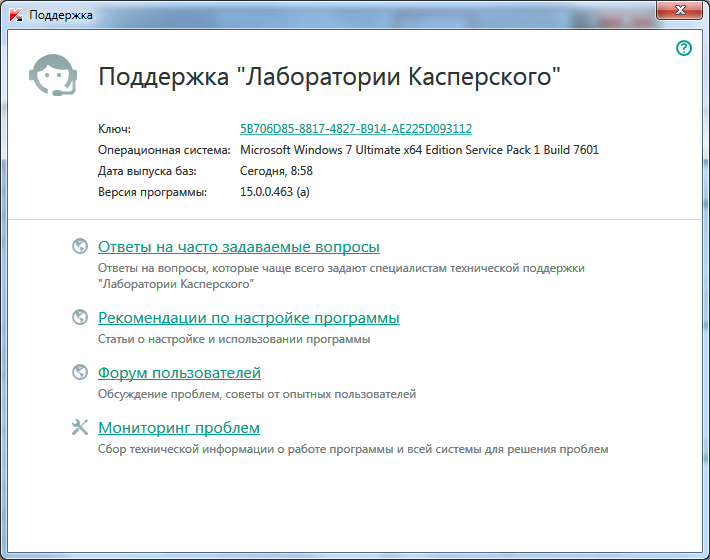Screen dimensions: 710x560
Task: Click the wrench icon beside Мониторинг проблем
Action: [x=80, y=427]
